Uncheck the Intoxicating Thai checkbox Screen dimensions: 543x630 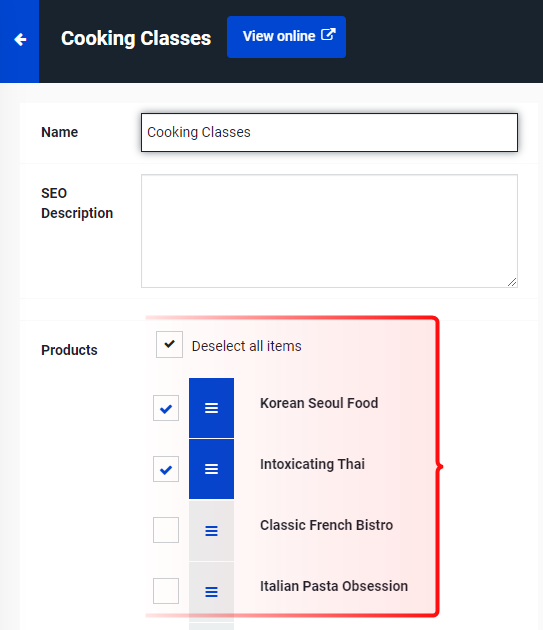point(166,469)
